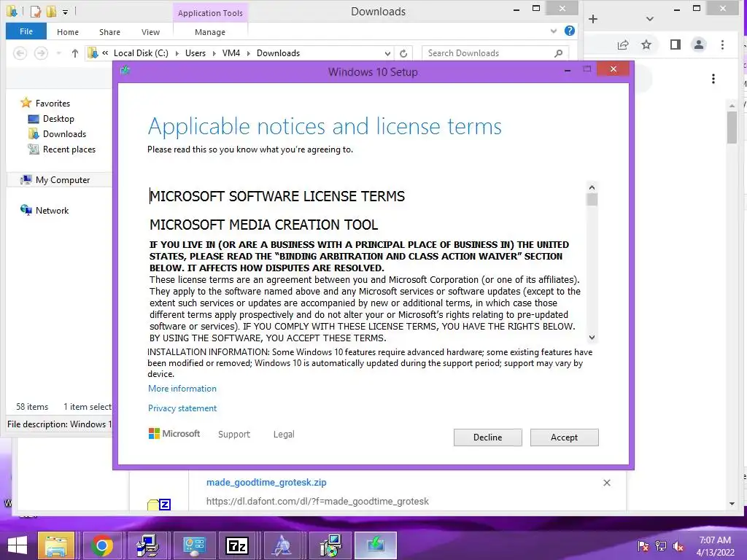Viewport: 747px width, 560px height.
Task: Open the Windows Start button
Action: [x=18, y=545]
